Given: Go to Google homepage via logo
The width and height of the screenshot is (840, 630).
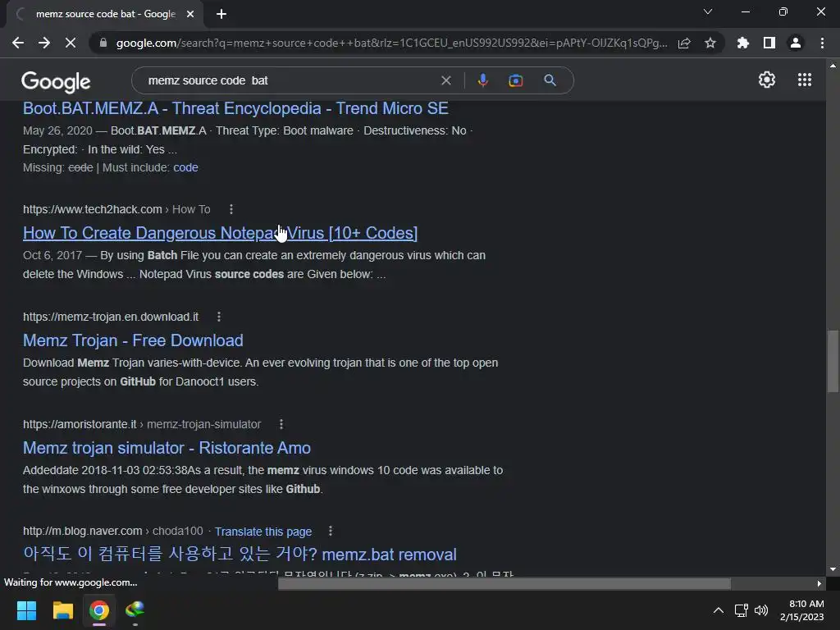Looking at the screenshot, I should tap(56, 81).
